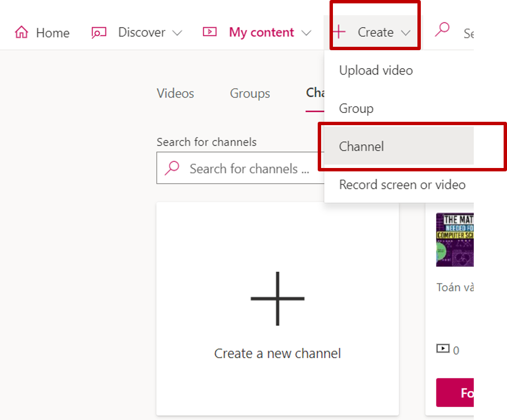Image resolution: width=507 pixels, height=420 pixels.
Task: Select Channel in the Create menu
Action: pyautogui.click(x=362, y=147)
